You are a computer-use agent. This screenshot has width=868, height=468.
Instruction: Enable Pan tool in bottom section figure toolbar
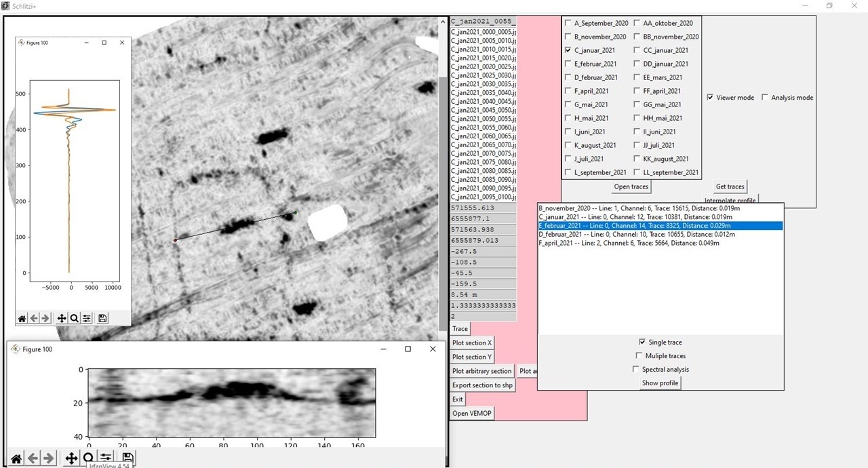71,459
